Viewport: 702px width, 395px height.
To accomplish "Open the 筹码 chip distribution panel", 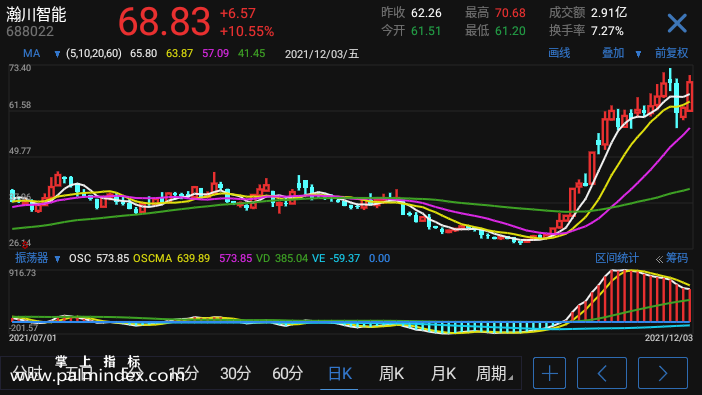I will click(x=676, y=258).
